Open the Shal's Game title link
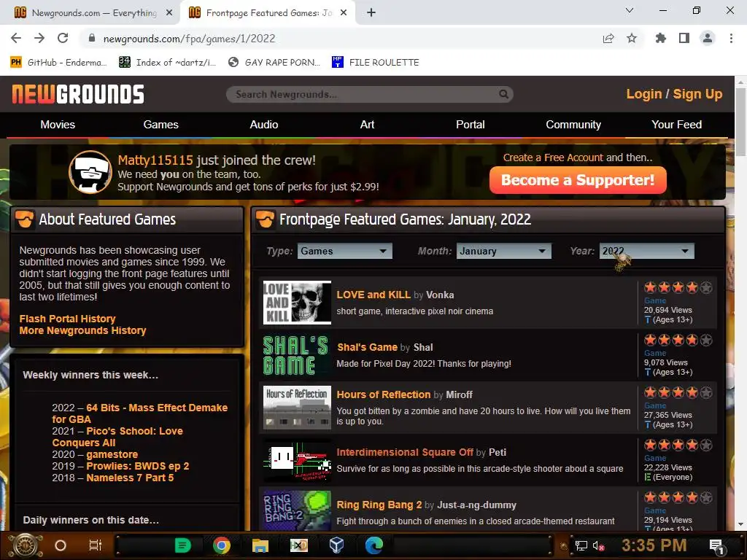 click(x=368, y=347)
